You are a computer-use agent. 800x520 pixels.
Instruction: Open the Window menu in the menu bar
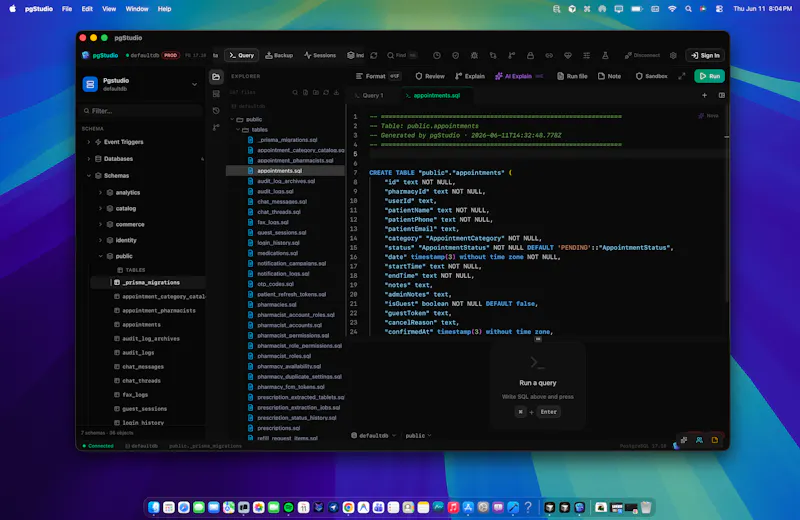(137, 9)
